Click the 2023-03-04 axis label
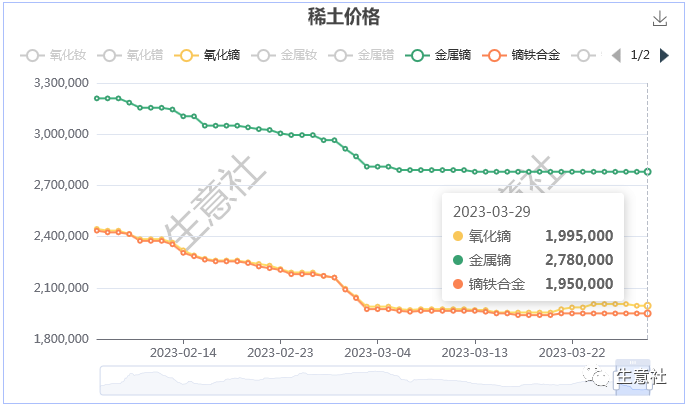The image size is (688, 406). pos(377,353)
